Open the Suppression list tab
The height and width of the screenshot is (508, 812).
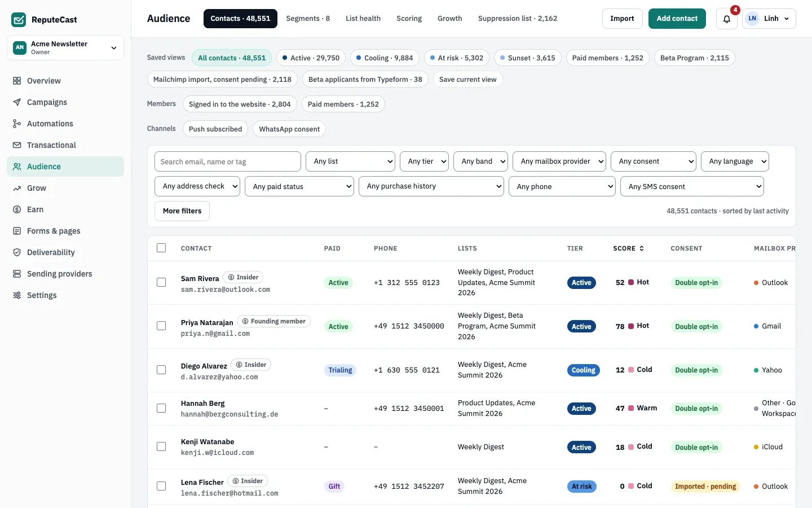coord(518,19)
